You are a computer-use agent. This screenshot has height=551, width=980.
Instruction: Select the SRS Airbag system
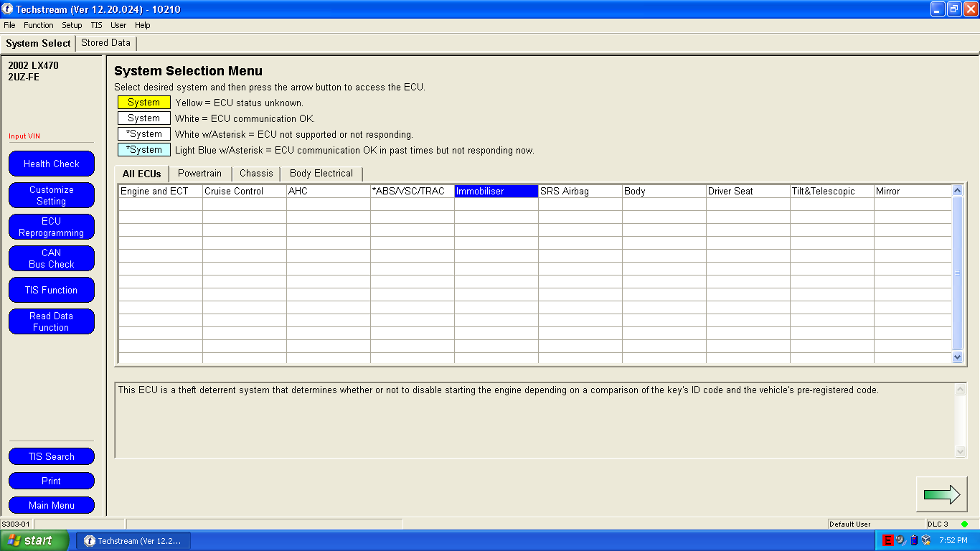(580, 192)
